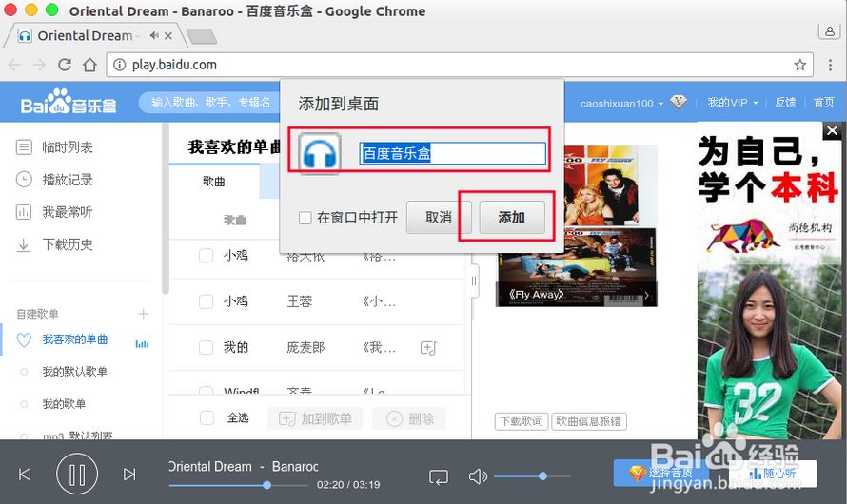
Task: Bookmark this page with the star icon
Action: click(x=800, y=65)
